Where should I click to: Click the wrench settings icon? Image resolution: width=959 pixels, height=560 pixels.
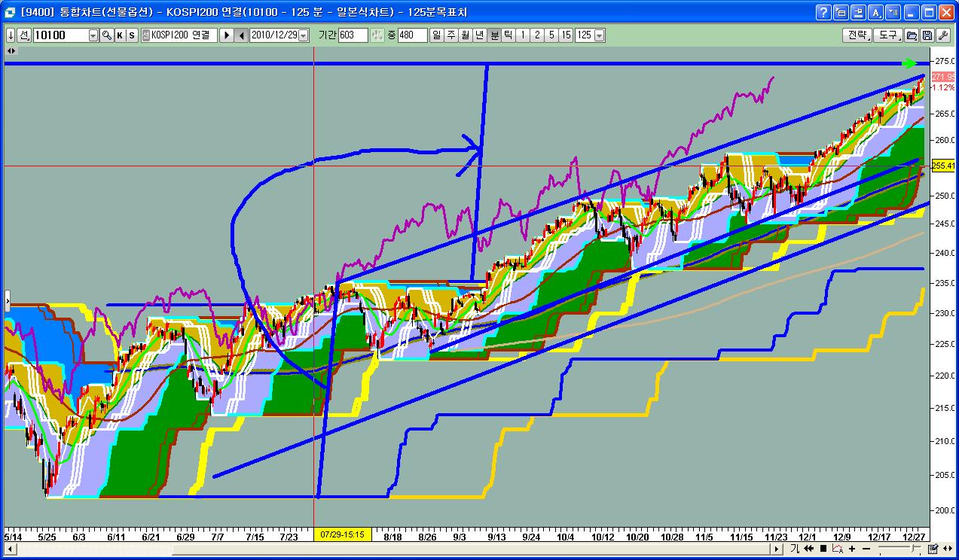[x=942, y=35]
